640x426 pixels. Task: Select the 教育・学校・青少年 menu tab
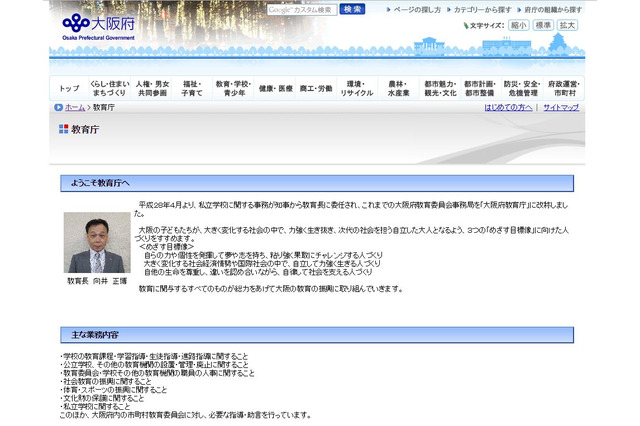[x=234, y=88]
